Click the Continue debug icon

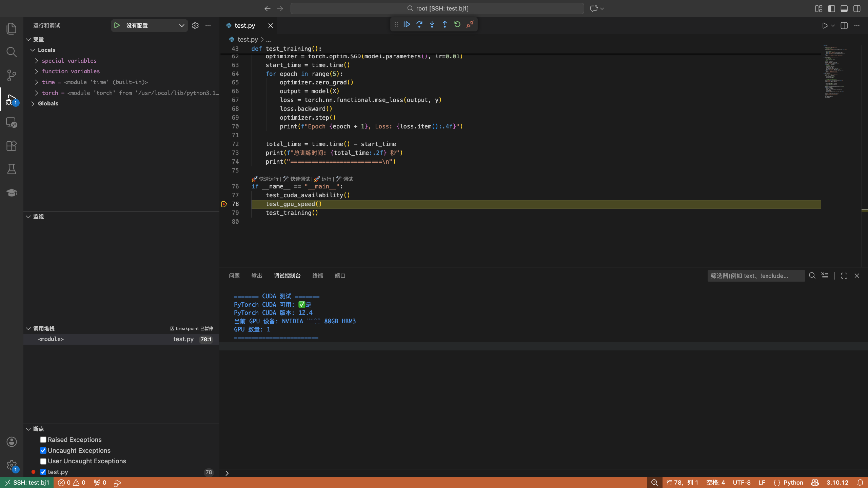click(x=407, y=24)
